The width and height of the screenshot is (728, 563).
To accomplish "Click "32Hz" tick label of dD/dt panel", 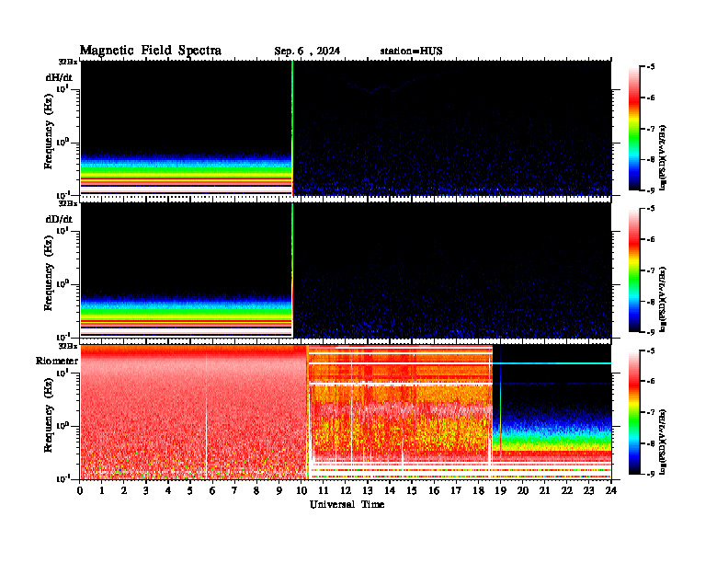I will 68,203.
